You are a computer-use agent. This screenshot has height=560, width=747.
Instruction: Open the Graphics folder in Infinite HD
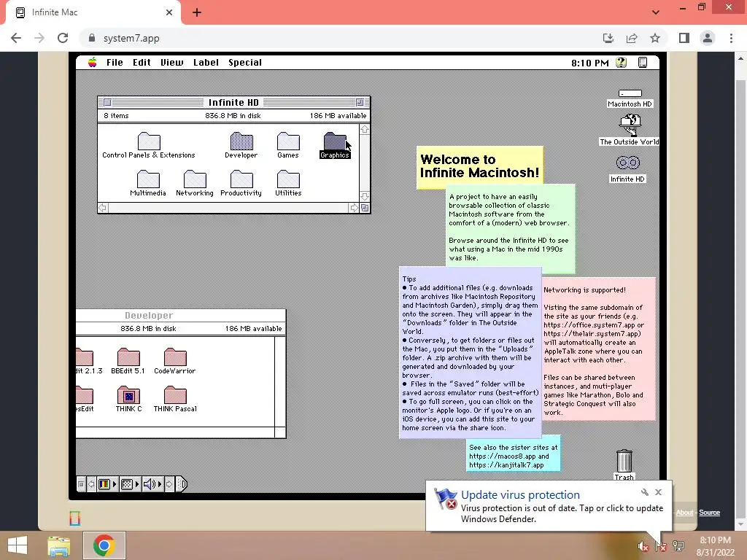point(334,141)
